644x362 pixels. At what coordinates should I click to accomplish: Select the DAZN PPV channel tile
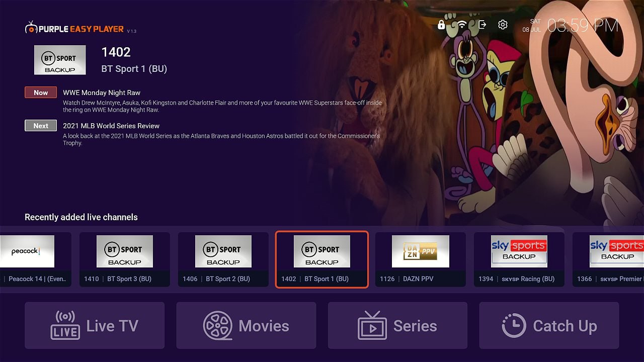click(420, 259)
